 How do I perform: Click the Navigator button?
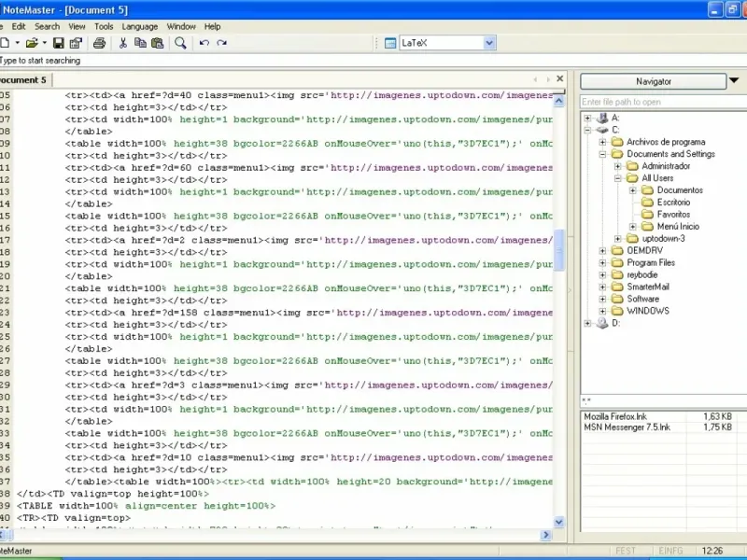point(653,81)
